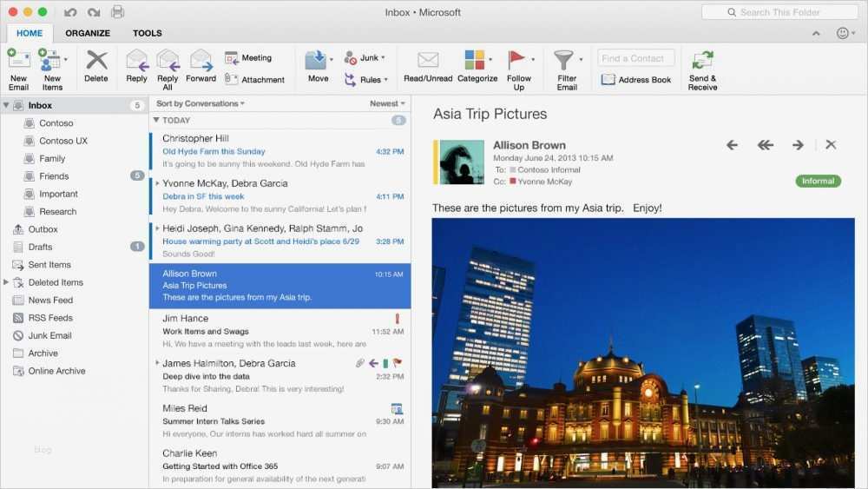Screen dimensions: 868x489
Task: Click the Tokyo station photo in email
Action: pos(643,353)
